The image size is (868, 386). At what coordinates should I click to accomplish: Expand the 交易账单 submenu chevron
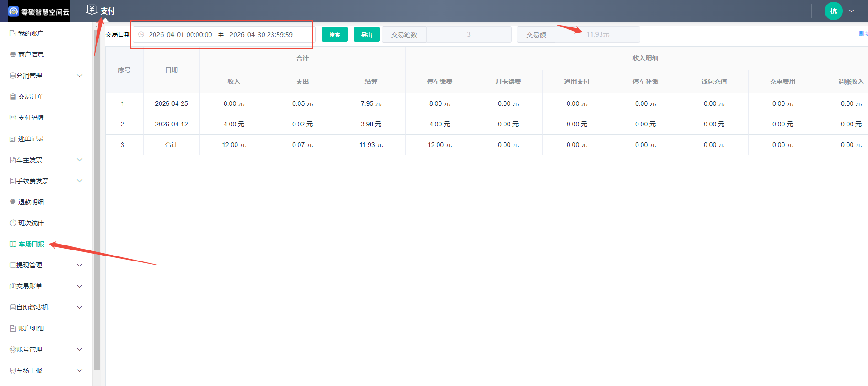80,286
